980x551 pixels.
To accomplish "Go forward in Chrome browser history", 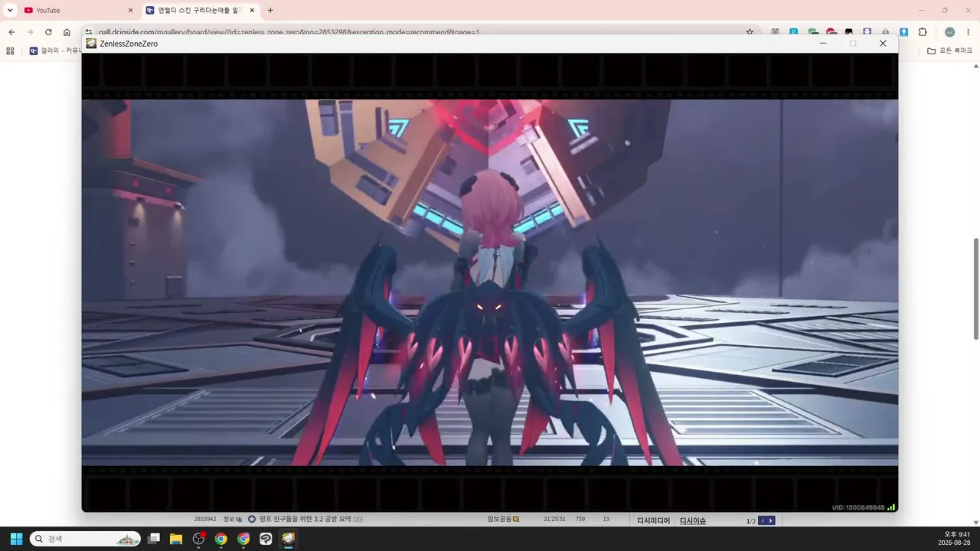I will pyautogui.click(x=30, y=32).
